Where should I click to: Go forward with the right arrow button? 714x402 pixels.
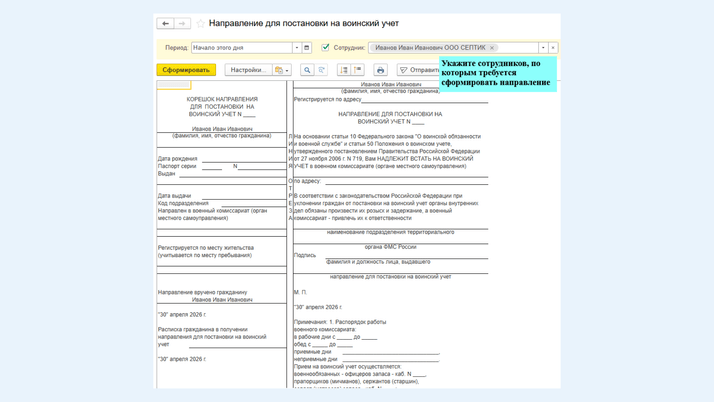pyautogui.click(x=182, y=23)
